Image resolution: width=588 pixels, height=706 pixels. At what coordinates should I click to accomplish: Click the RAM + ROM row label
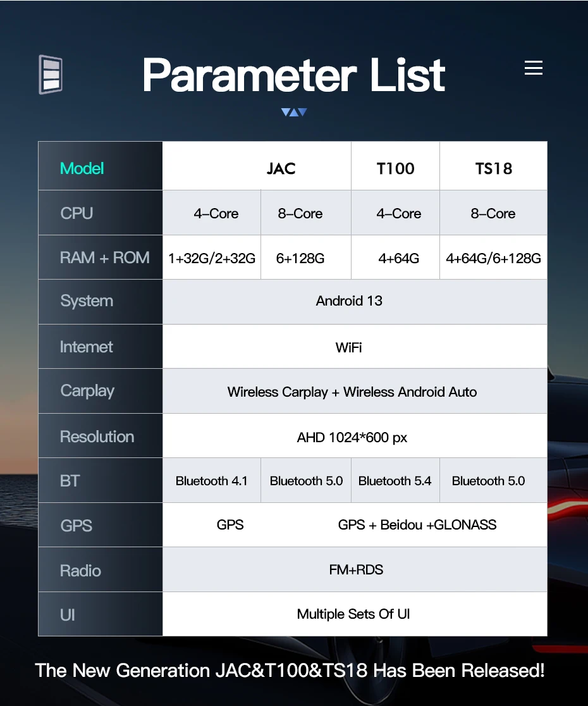105,257
